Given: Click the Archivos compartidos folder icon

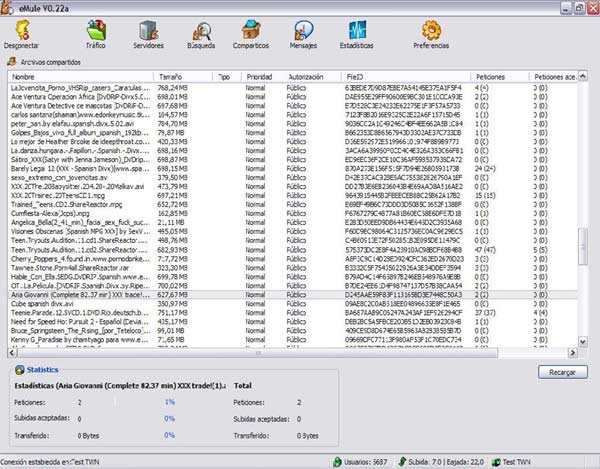Looking at the screenshot, I should tap(12, 61).
